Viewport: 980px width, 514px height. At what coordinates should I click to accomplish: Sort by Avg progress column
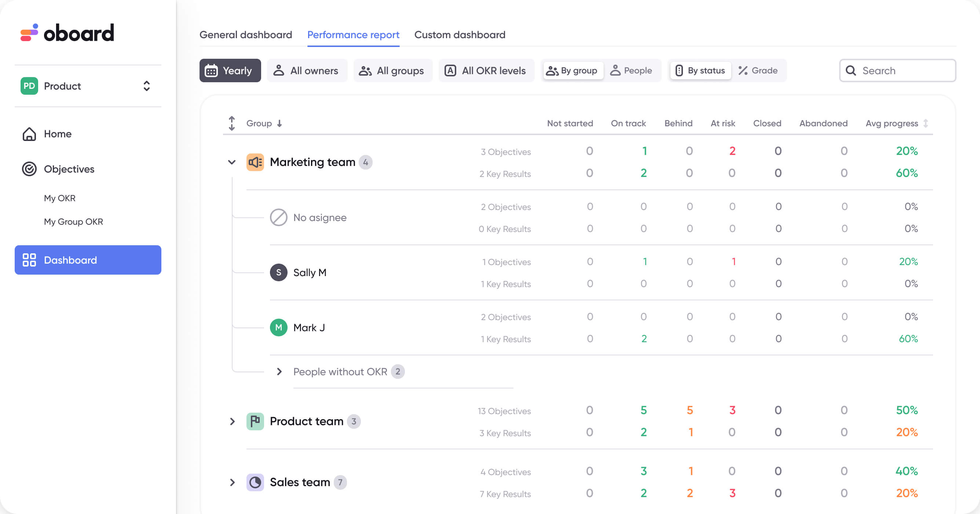(x=892, y=123)
